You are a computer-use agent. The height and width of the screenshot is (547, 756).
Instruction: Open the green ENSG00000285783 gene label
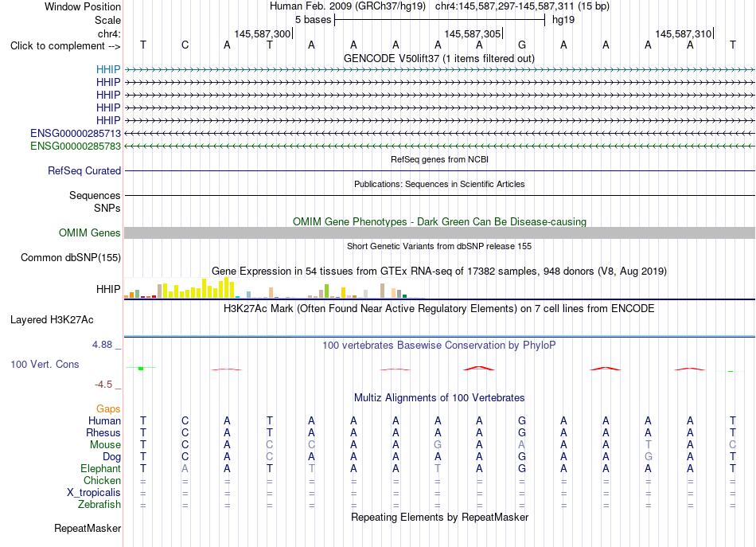point(76,146)
